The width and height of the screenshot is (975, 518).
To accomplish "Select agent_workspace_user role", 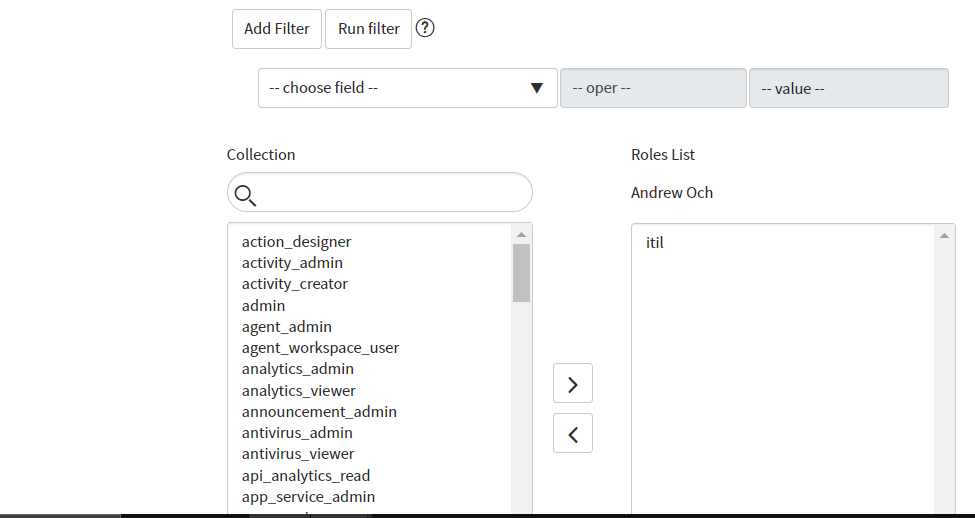I will [x=320, y=348].
